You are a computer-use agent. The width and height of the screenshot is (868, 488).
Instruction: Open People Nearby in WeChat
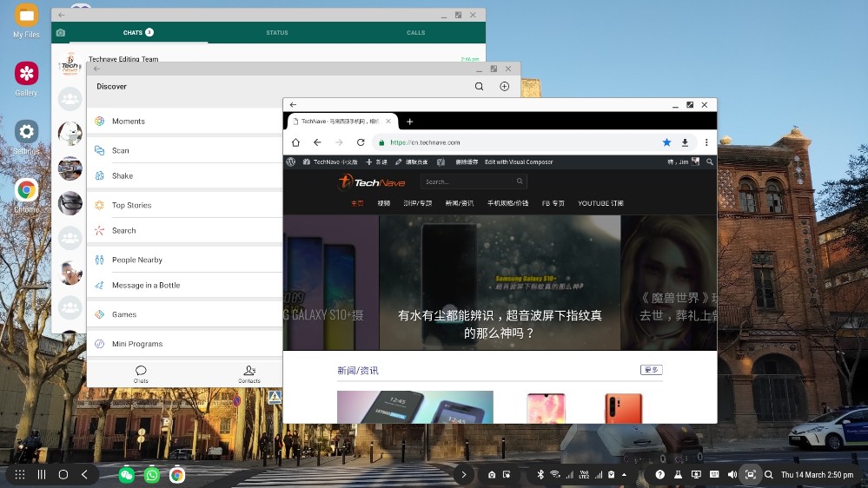(x=185, y=260)
